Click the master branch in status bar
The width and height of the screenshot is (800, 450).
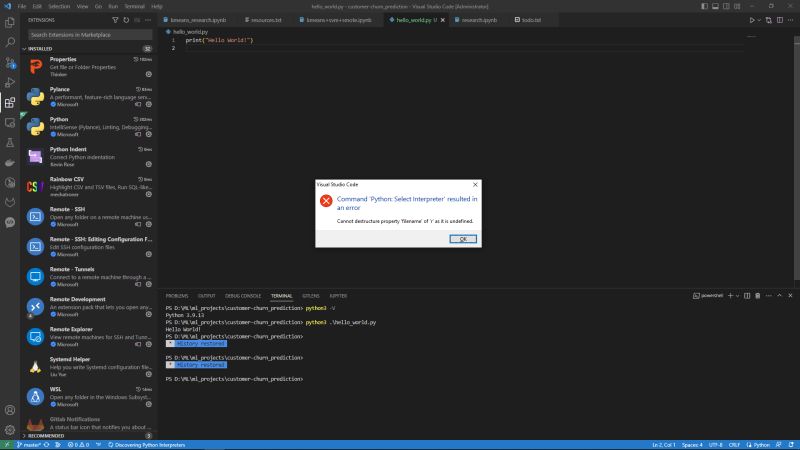(29, 445)
